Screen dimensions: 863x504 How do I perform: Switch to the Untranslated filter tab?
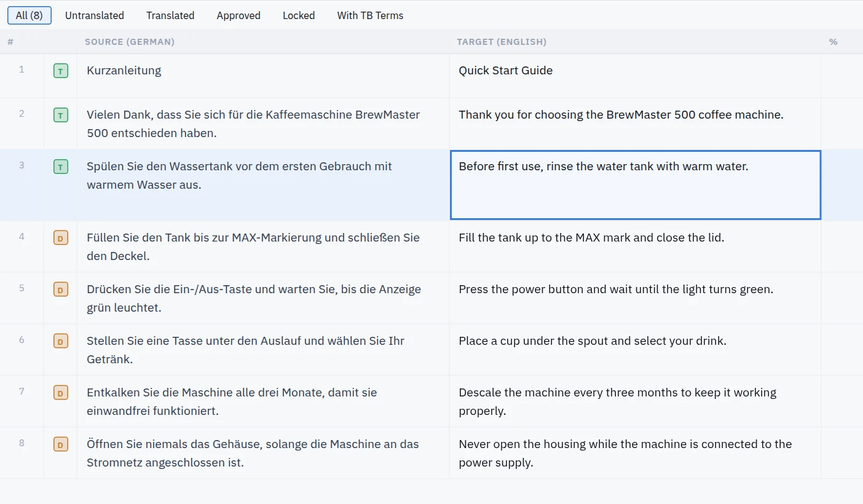tap(95, 15)
